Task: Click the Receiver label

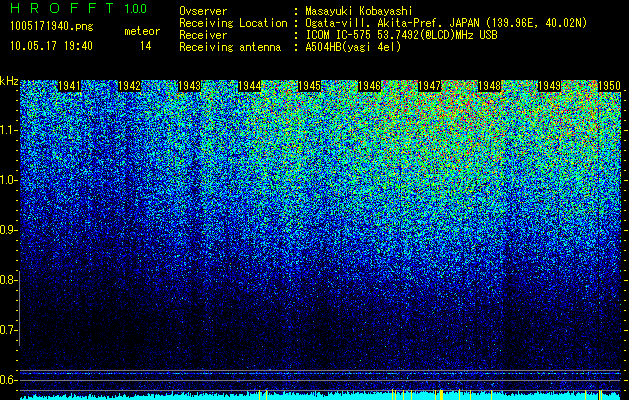Action: (x=203, y=35)
